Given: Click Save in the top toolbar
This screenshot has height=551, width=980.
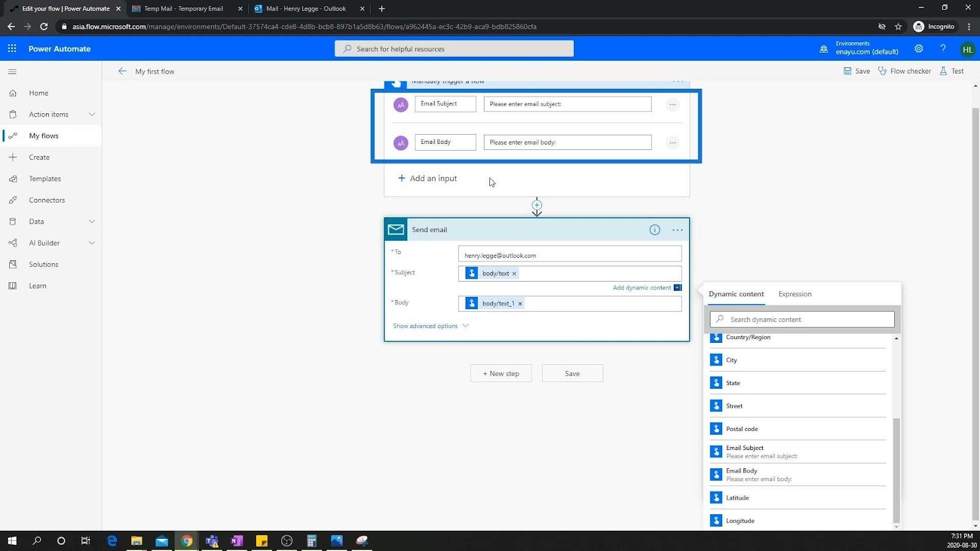Looking at the screenshot, I should tap(856, 71).
